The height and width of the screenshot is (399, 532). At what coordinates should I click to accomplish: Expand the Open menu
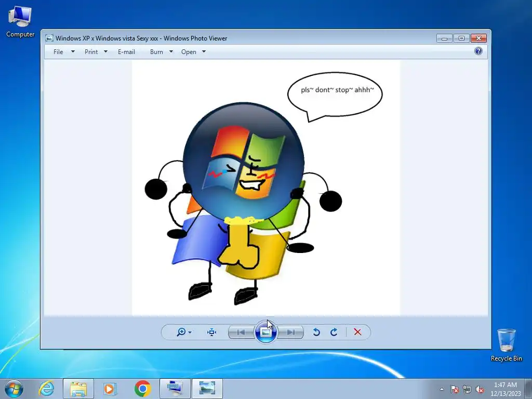coord(189,52)
